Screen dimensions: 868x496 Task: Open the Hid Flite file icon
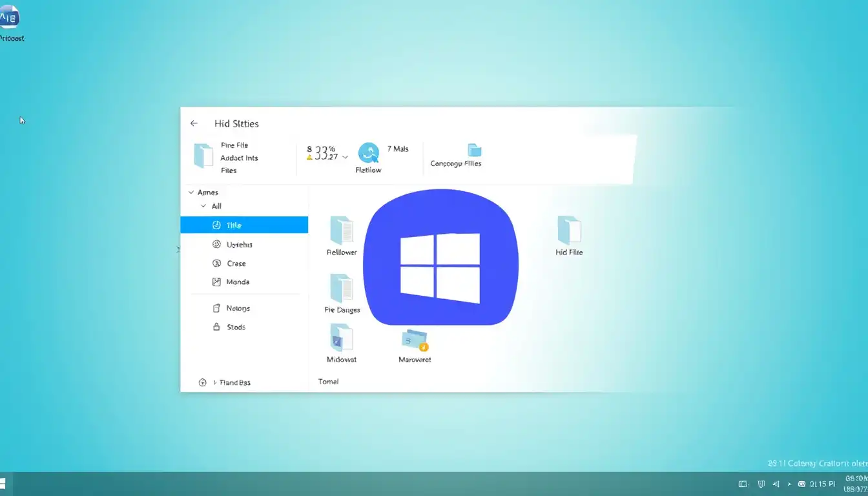click(x=569, y=230)
